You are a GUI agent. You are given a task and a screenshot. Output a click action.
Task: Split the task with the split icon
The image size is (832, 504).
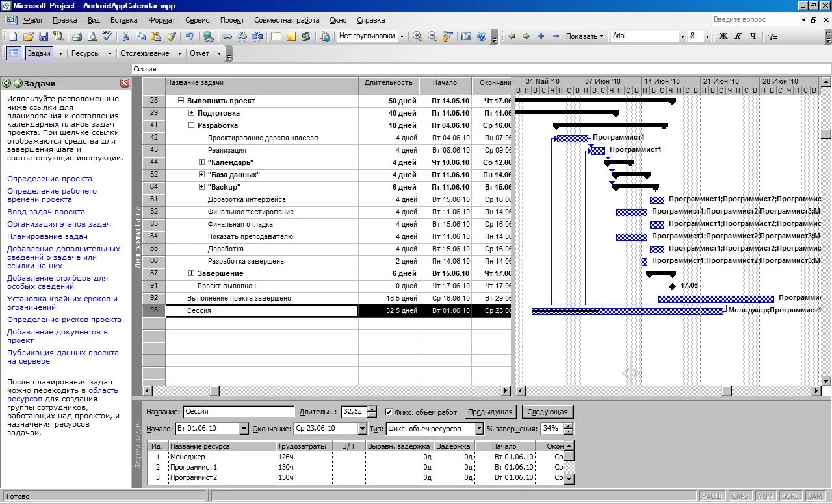[x=257, y=36]
